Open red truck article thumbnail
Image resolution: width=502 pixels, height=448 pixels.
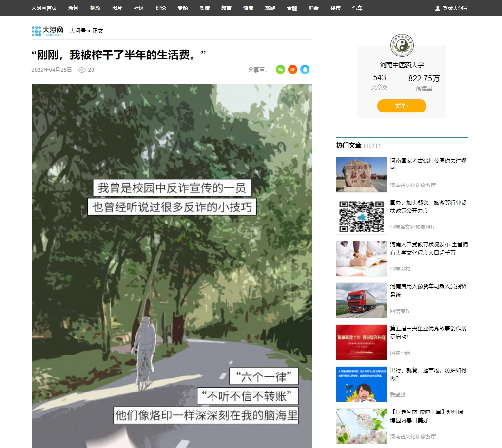361,300
